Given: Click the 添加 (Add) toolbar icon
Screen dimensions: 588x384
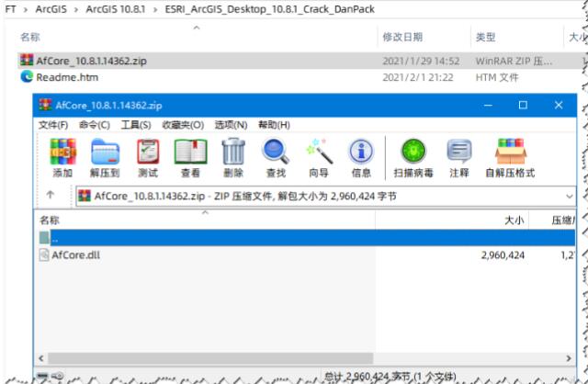Looking at the screenshot, I should click(63, 152).
